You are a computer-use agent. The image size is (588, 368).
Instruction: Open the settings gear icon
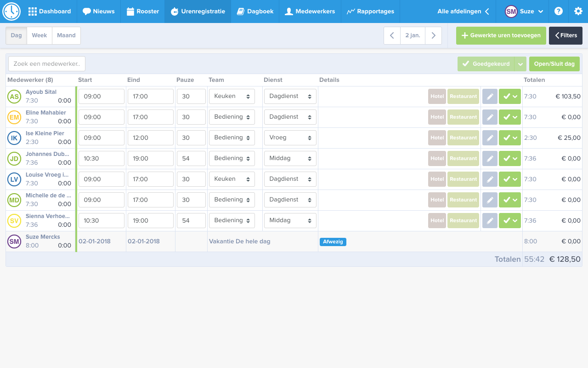(578, 11)
